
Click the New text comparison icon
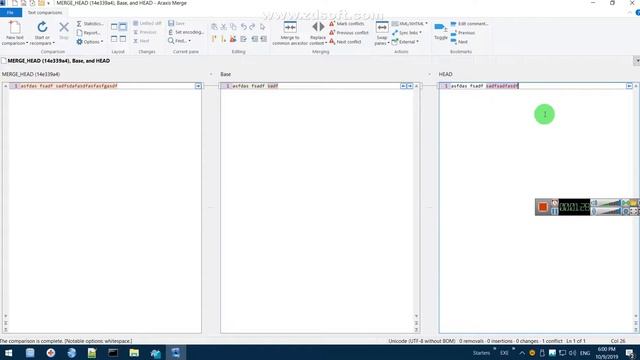pos(15,27)
